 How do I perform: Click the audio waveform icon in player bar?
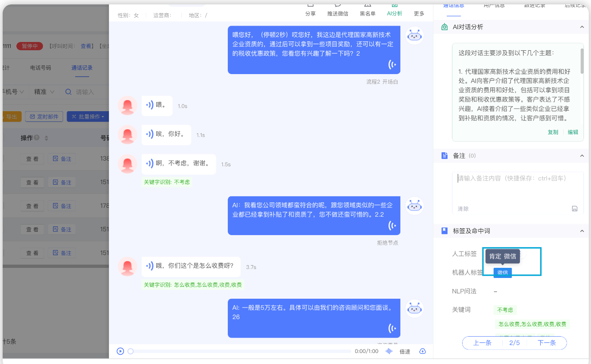(389, 351)
